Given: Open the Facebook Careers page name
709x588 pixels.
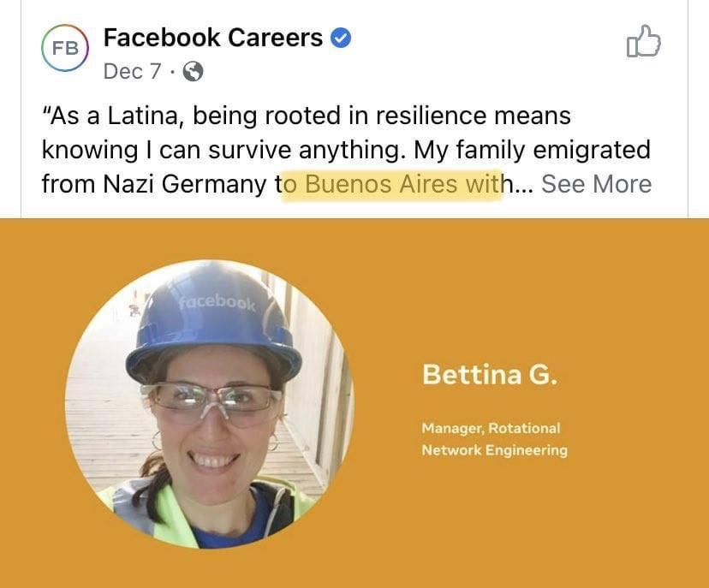Looking at the screenshot, I should pyautogui.click(x=213, y=38).
